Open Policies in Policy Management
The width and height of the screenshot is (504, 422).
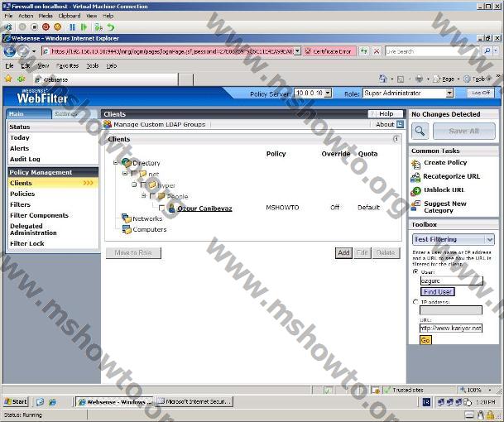coord(22,194)
